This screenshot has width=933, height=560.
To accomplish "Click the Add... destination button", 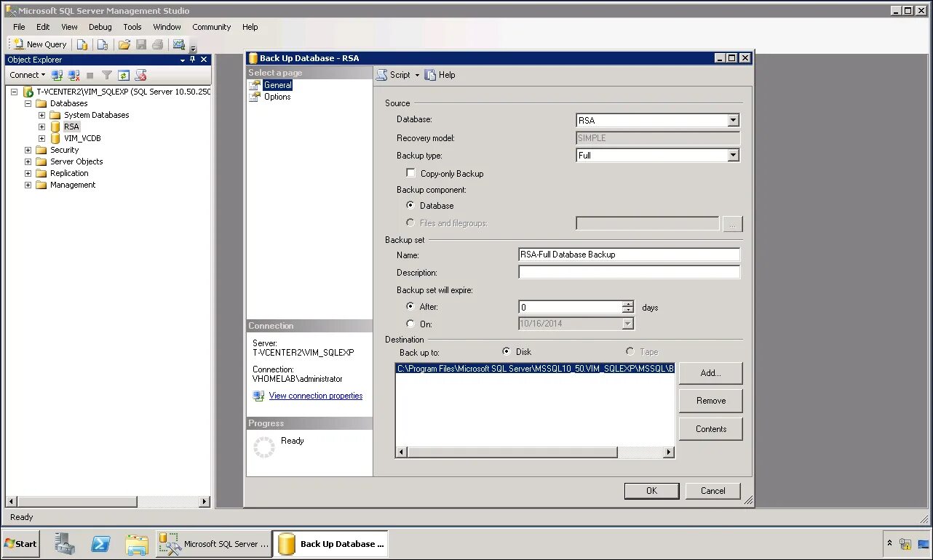I will coord(710,373).
